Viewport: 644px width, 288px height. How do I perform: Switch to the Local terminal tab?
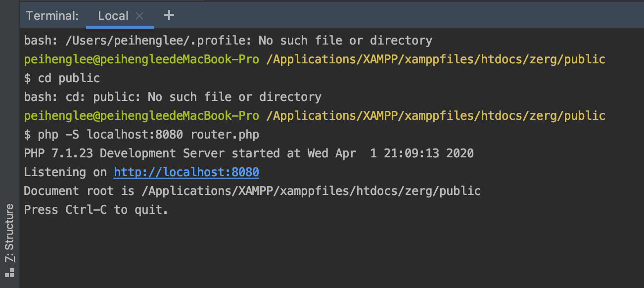(x=113, y=16)
